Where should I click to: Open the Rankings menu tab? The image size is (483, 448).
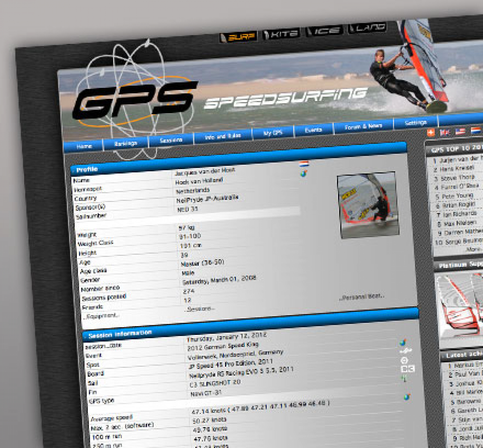(126, 144)
